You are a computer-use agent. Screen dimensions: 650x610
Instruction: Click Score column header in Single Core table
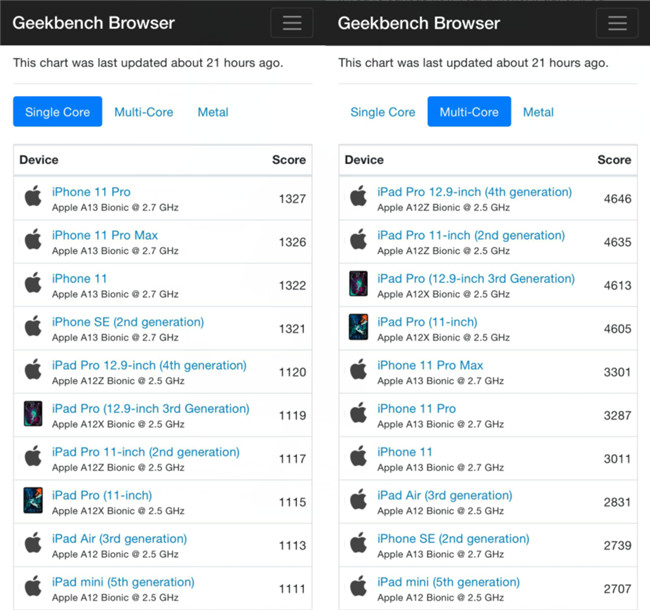click(289, 160)
